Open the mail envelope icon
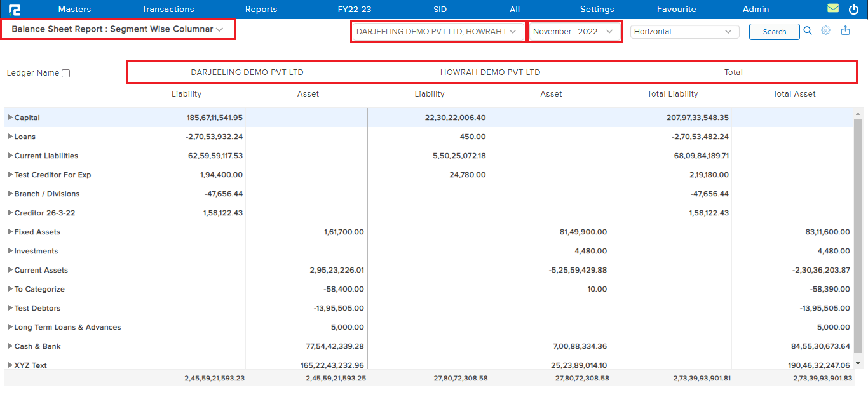The image size is (868, 397). pyautogui.click(x=833, y=9)
